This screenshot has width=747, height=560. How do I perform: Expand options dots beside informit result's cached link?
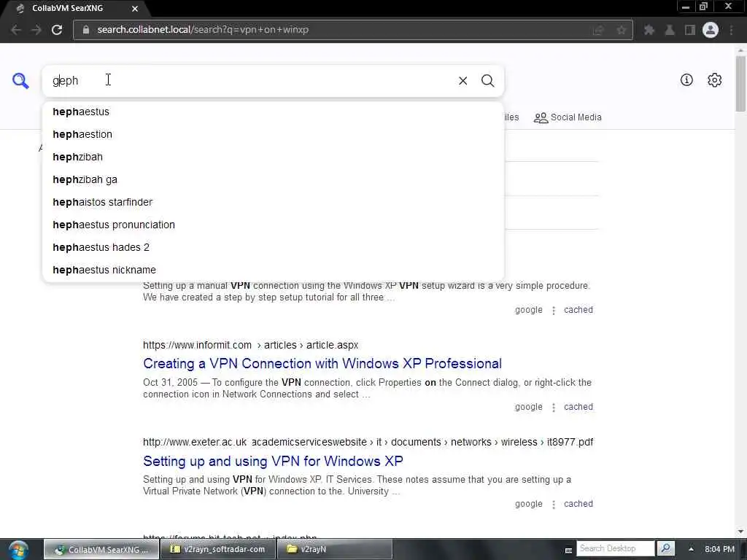click(554, 408)
